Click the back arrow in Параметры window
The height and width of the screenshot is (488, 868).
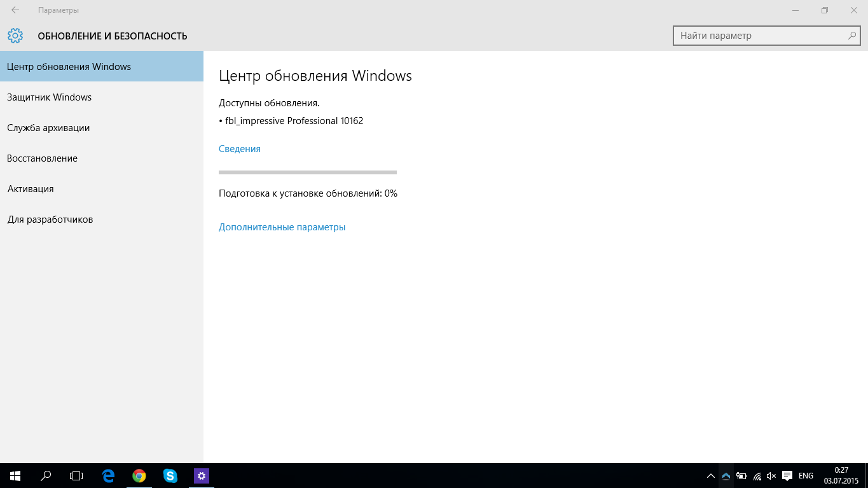tap(15, 10)
